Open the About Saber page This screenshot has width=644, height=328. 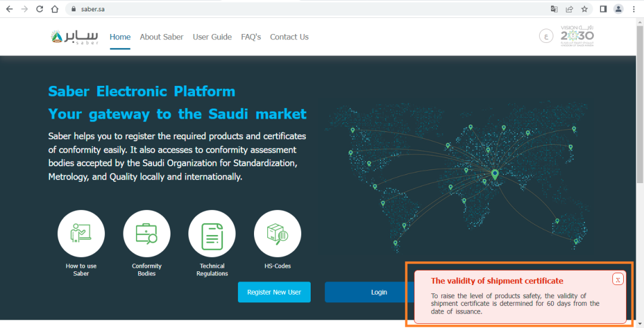[x=162, y=37]
